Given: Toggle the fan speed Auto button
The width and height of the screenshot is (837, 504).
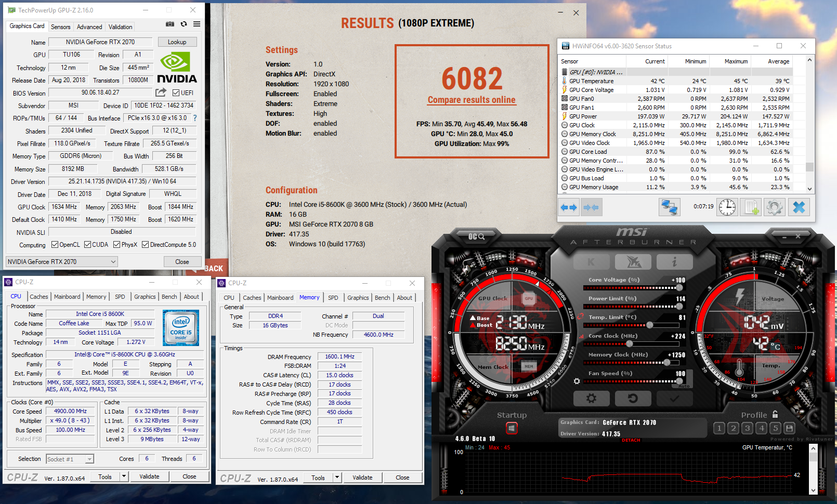Looking at the screenshot, I should pos(684,386).
